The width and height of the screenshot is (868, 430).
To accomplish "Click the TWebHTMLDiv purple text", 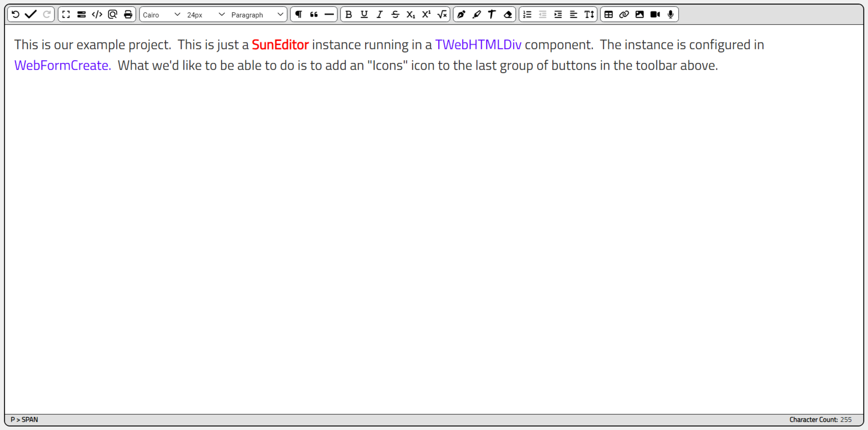I will click(478, 45).
